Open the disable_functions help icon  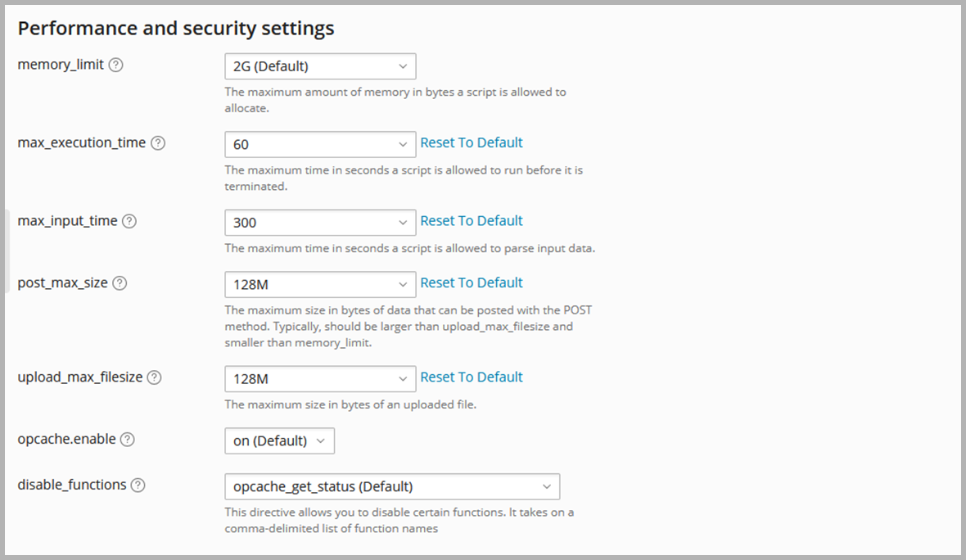[138, 485]
